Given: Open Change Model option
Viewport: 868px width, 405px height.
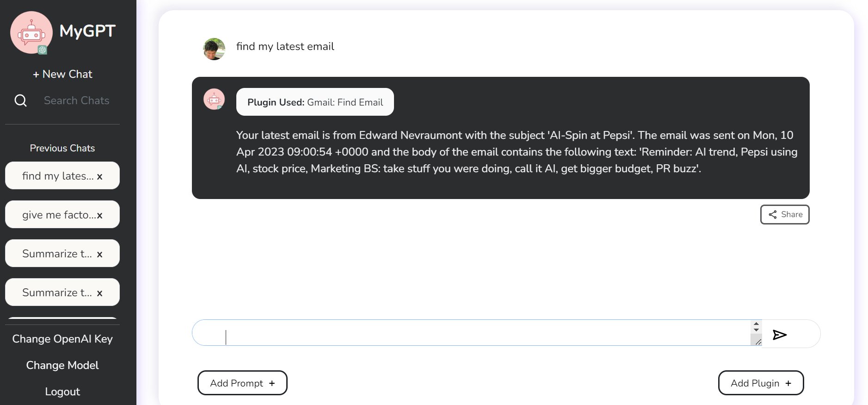Looking at the screenshot, I should pyautogui.click(x=62, y=365).
